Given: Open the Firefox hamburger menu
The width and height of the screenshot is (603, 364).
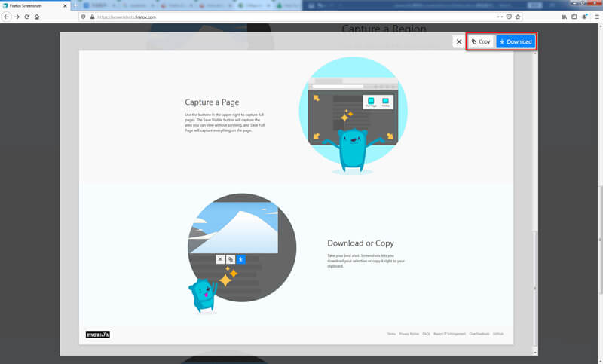Looking at the screenshot, I should tap(595, 17).
